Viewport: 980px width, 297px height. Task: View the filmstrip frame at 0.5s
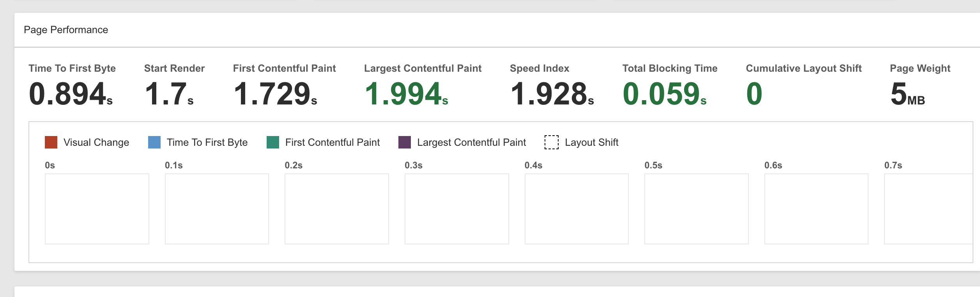[x=696, y=209]
